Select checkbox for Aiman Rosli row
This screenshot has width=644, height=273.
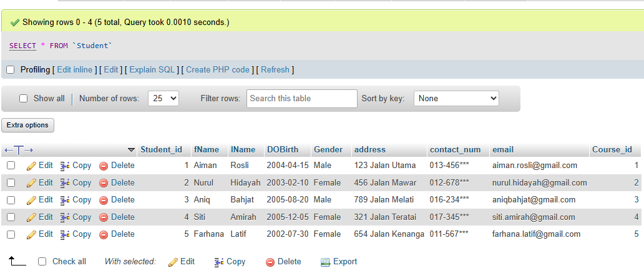coord(11,166)
